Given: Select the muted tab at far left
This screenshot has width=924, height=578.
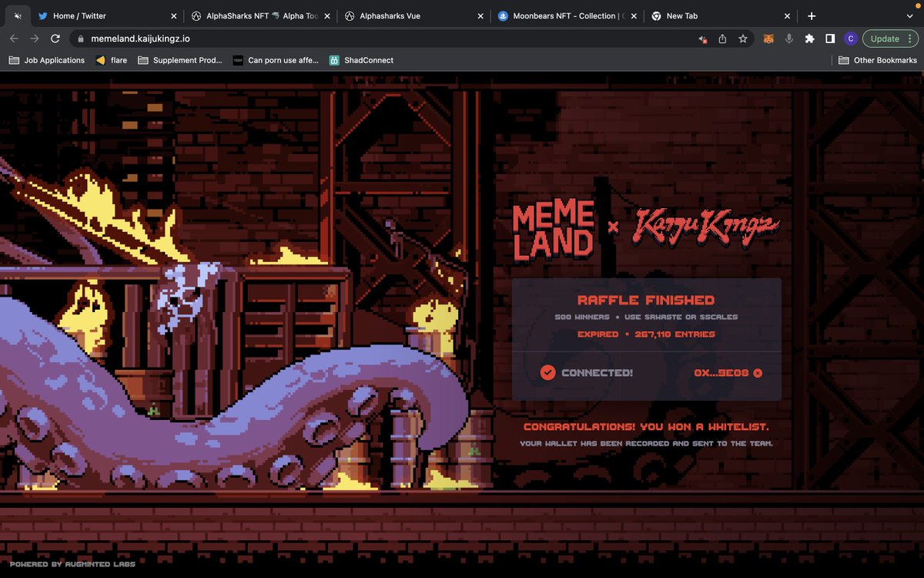Looking at the screenshot, I should tap(18, 15).
